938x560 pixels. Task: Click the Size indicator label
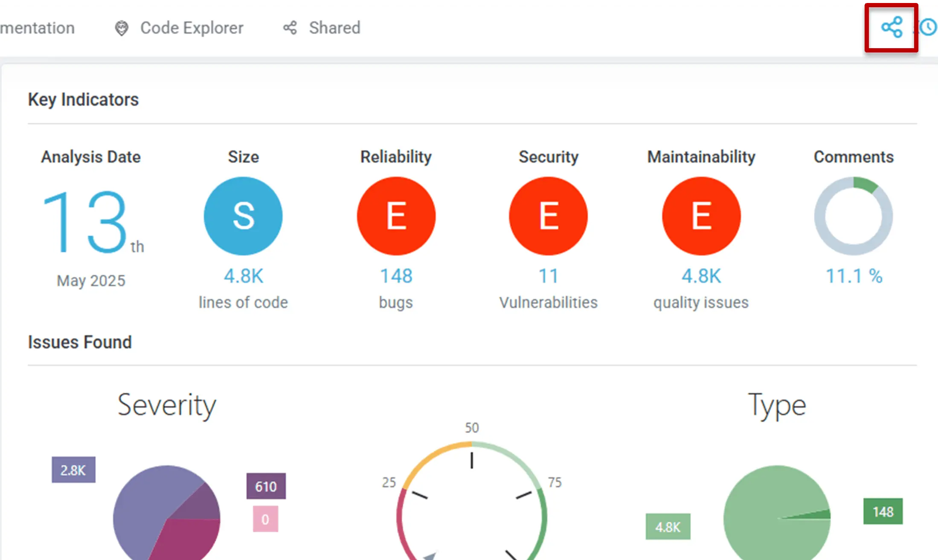coord(244,157)
